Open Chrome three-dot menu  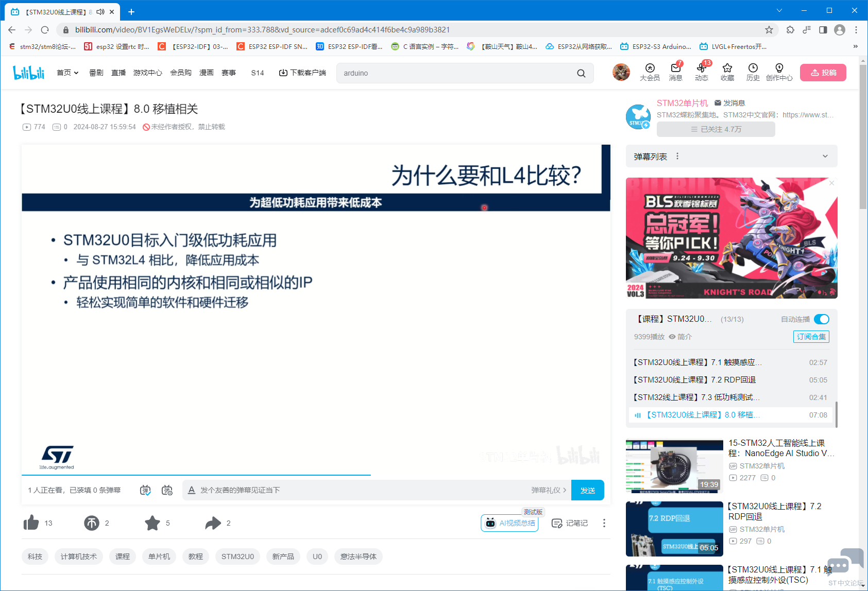click(856, 30)
